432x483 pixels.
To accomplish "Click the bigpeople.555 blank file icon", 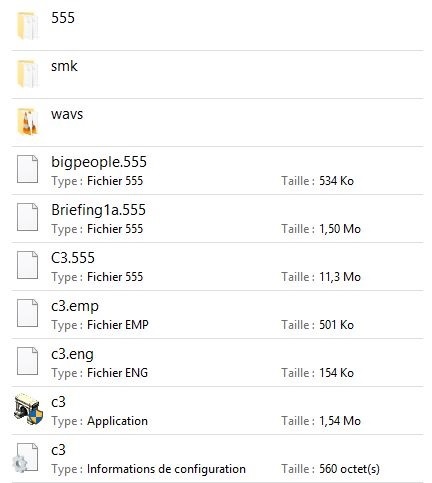I will [27, 169].
